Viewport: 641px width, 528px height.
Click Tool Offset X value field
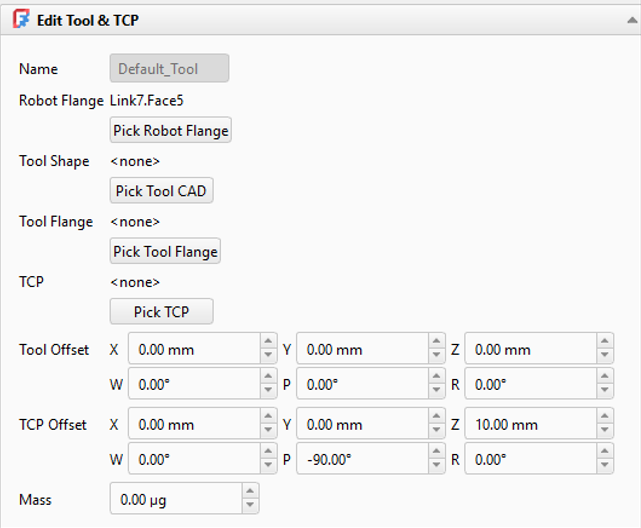pyautogui.click(x=195, y=349)
